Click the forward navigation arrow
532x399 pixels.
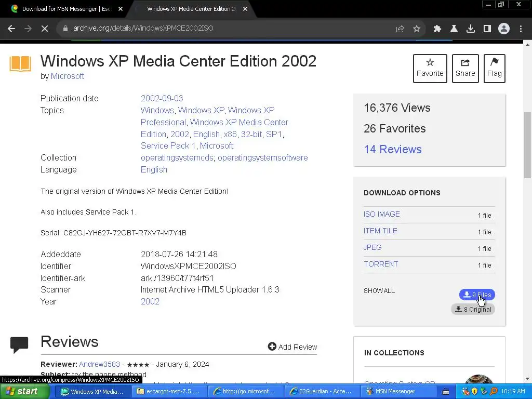point(28,29)
